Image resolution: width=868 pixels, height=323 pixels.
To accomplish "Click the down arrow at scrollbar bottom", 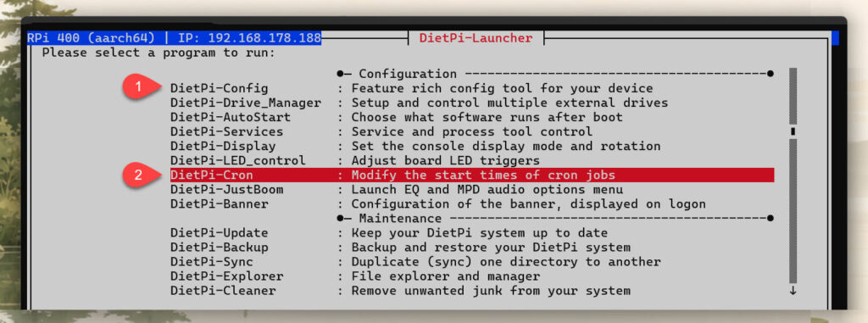I will tap(793, 290).
